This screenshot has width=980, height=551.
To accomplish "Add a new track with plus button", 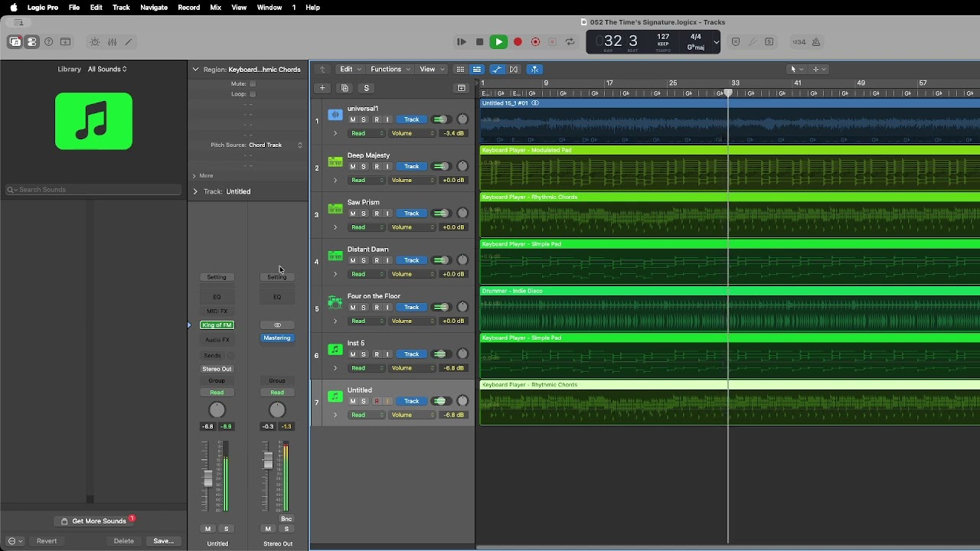I will point(322,88).
